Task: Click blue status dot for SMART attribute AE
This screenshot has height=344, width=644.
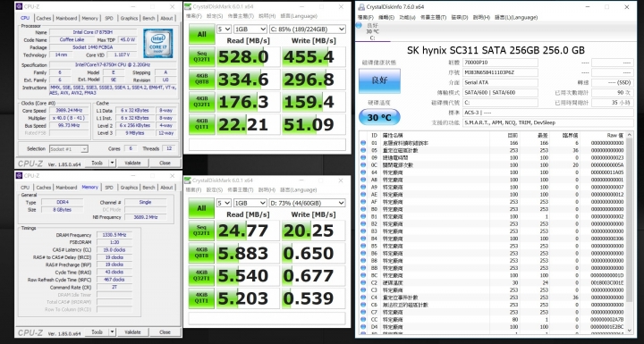Action: click(x=363, y=195)
